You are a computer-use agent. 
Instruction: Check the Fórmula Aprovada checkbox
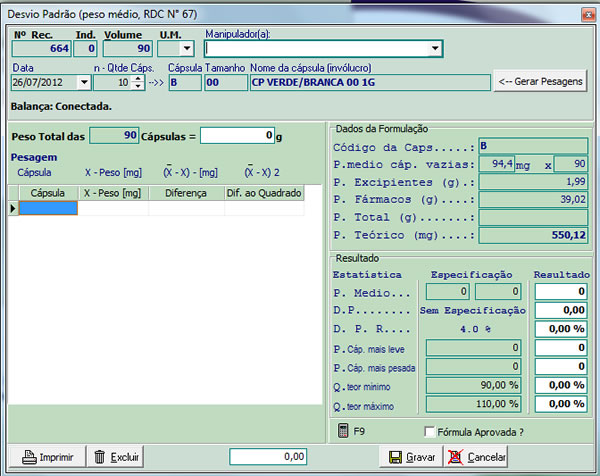coord(430,432)
